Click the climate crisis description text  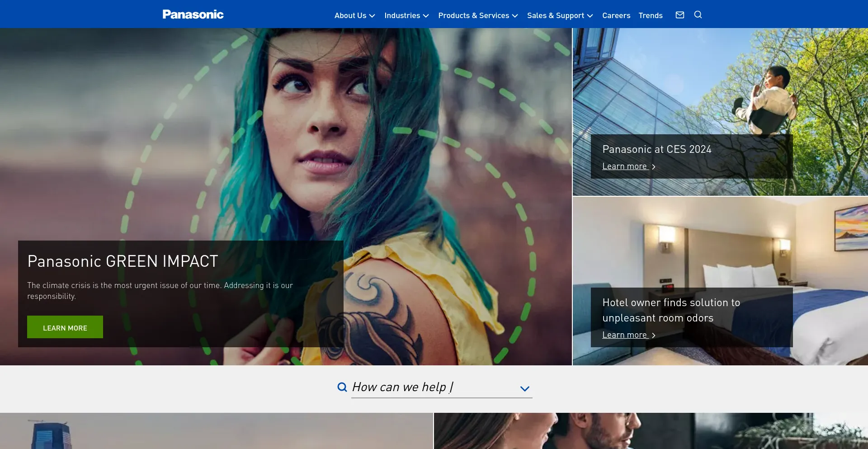[x=160, y=291]
